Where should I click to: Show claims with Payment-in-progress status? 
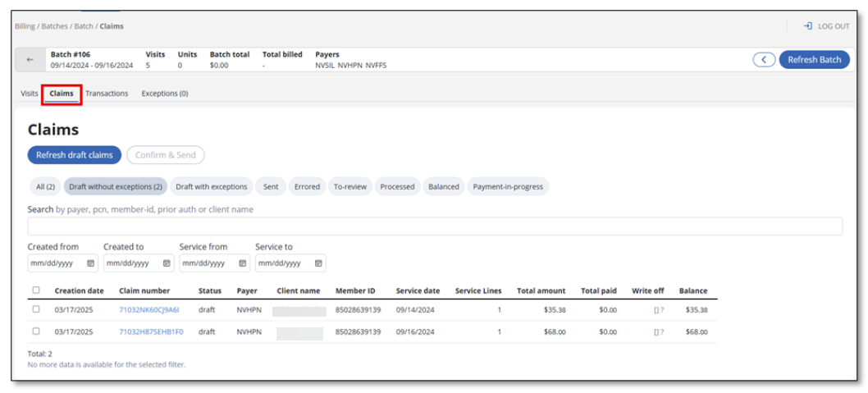click(x=508, y=187)
